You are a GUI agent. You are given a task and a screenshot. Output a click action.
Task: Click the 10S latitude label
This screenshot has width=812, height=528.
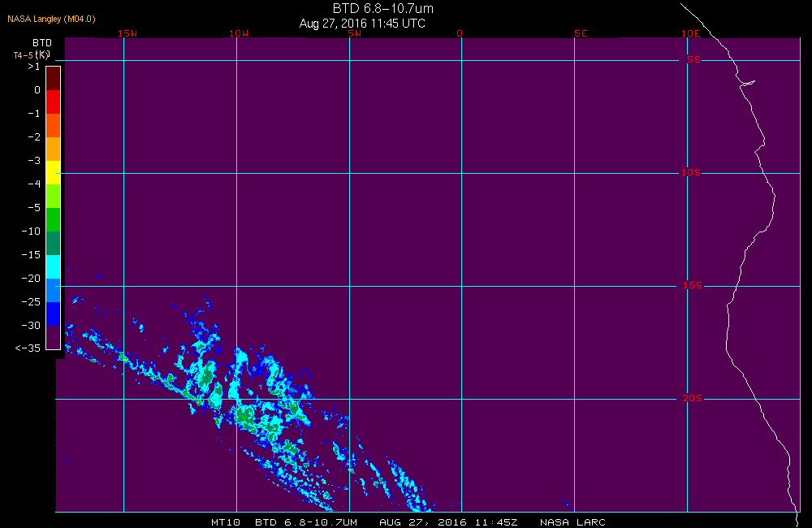691,172
